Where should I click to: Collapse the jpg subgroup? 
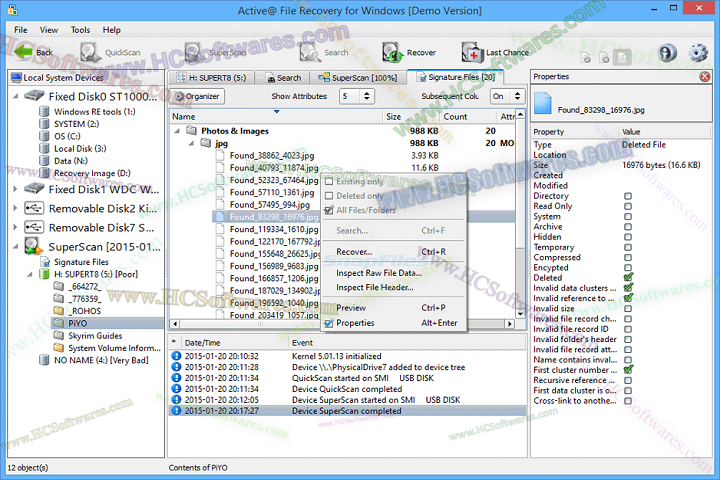point(191,144)
